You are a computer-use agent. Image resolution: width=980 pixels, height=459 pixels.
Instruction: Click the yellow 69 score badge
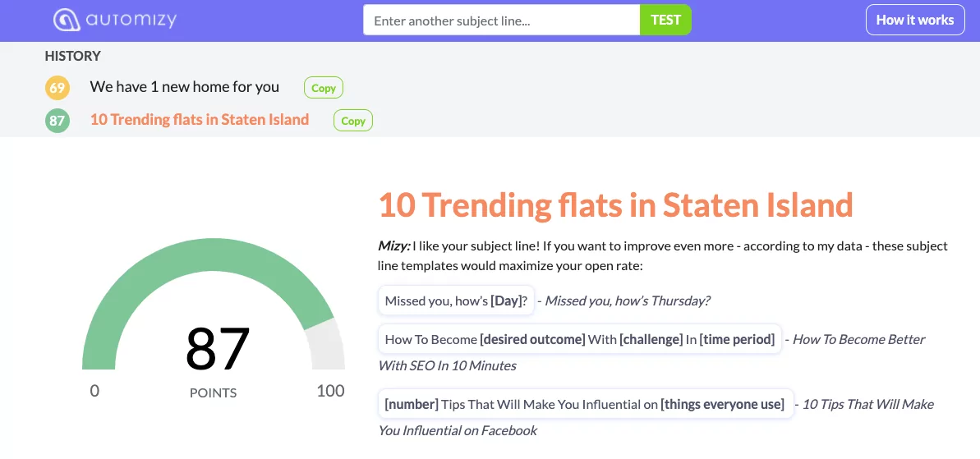pos(57,87)
